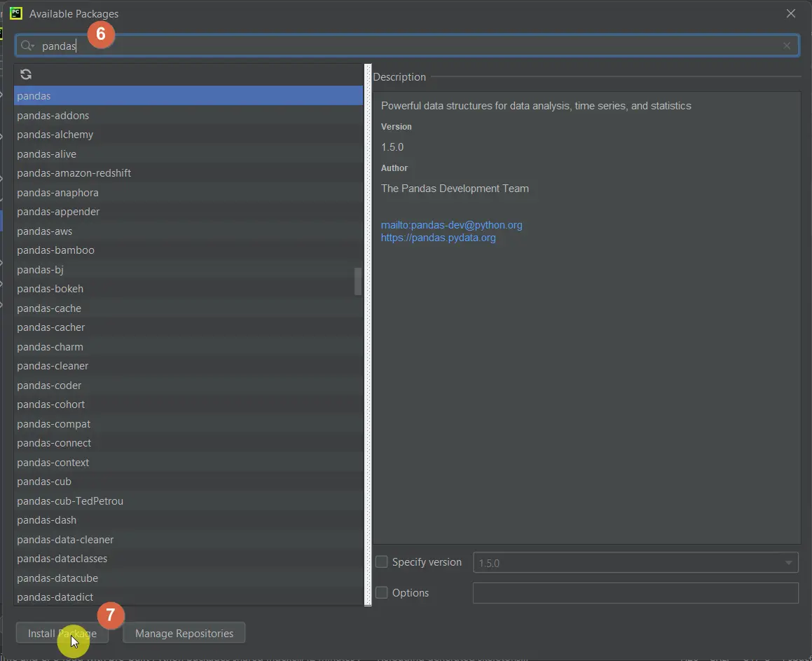The height and width of the screenshot is (661, 812).
Task: Click the refresh package list icon
Action: [x=26, y=74]
